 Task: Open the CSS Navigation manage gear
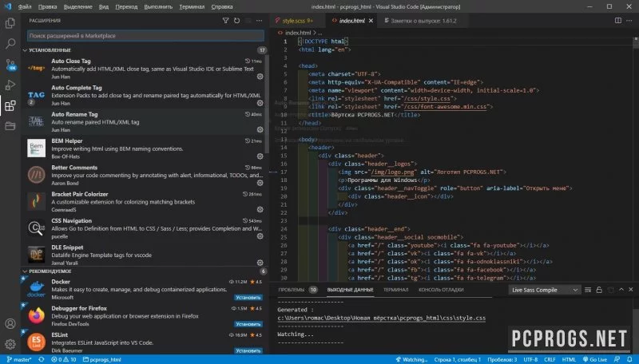260,236
